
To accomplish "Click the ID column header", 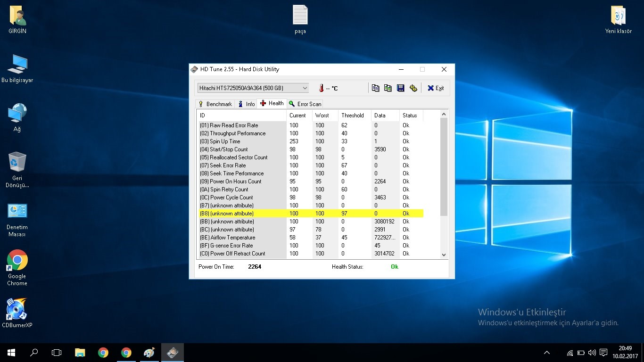I will coord(241,115).
